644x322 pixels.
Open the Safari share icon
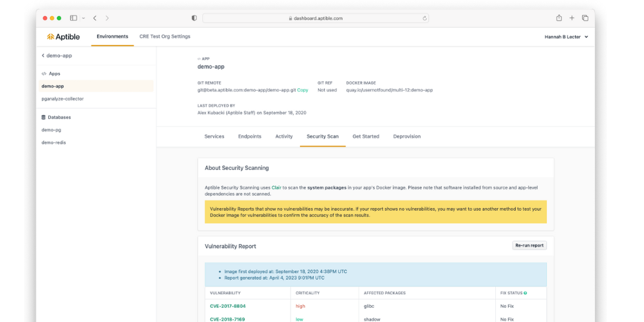click(x=558, y=18)
